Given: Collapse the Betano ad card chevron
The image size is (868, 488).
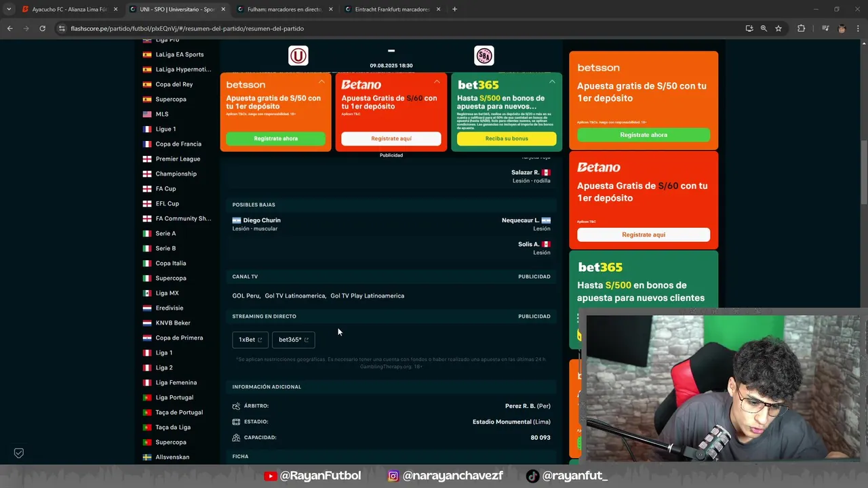Looking at the screenshot, I should pos(437,81).
